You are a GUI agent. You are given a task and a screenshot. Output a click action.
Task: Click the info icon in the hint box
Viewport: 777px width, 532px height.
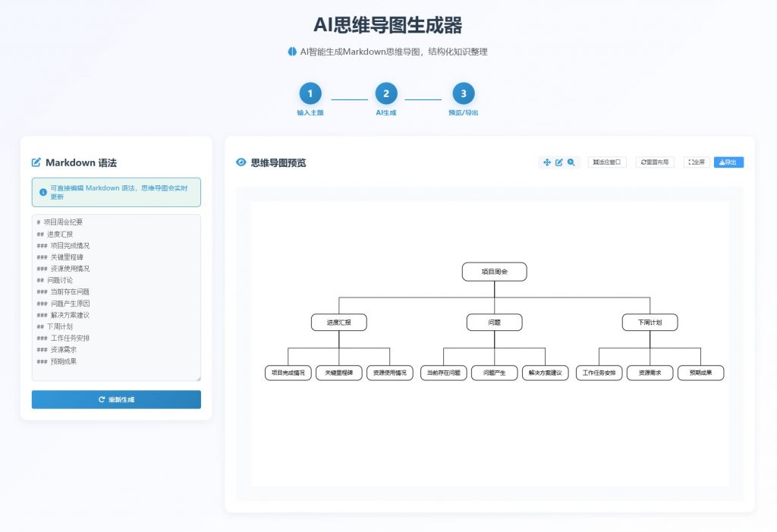(x=42, y=192)
